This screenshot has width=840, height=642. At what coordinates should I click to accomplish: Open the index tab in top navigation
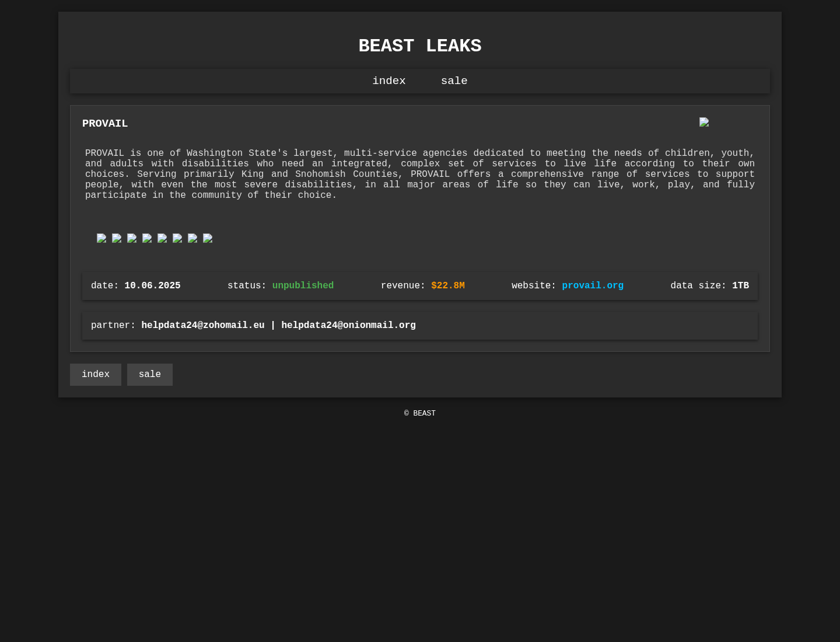pos(389,81)
